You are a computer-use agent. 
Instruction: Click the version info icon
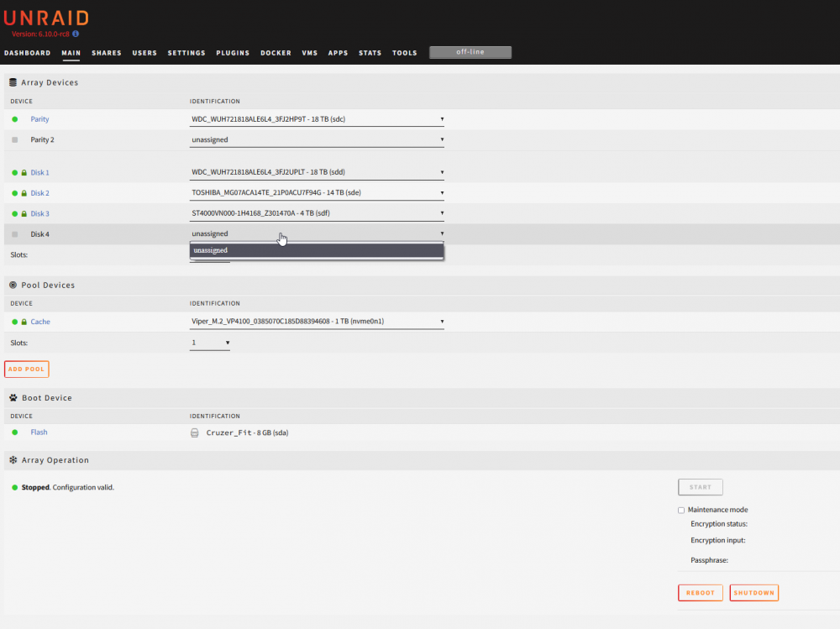tap(76, 34)
